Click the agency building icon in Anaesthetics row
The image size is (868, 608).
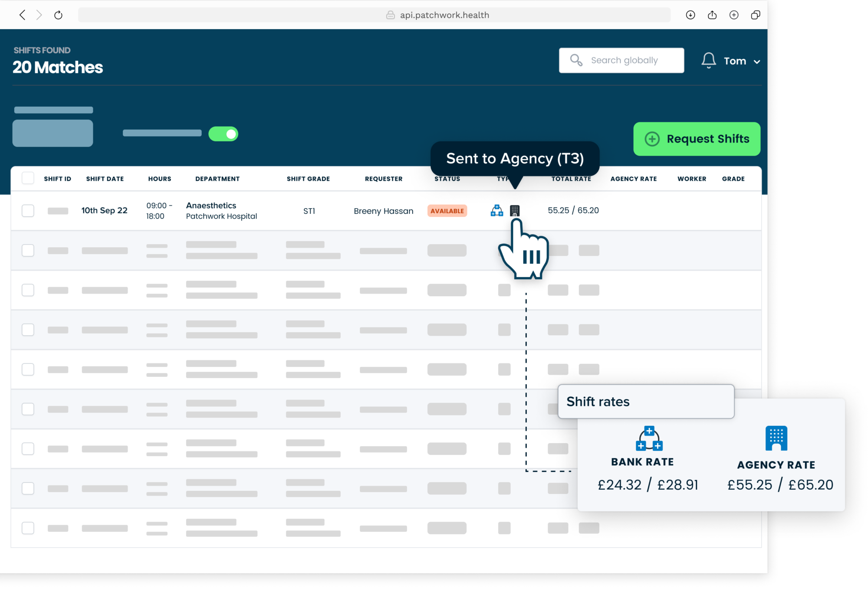coord(515,211)
